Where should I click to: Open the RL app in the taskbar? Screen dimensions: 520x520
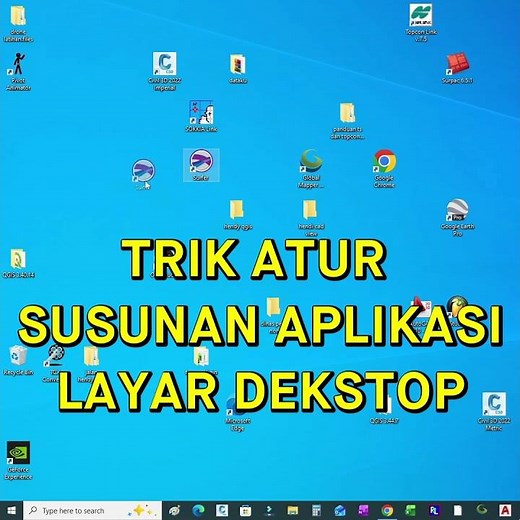pos(434,510)
